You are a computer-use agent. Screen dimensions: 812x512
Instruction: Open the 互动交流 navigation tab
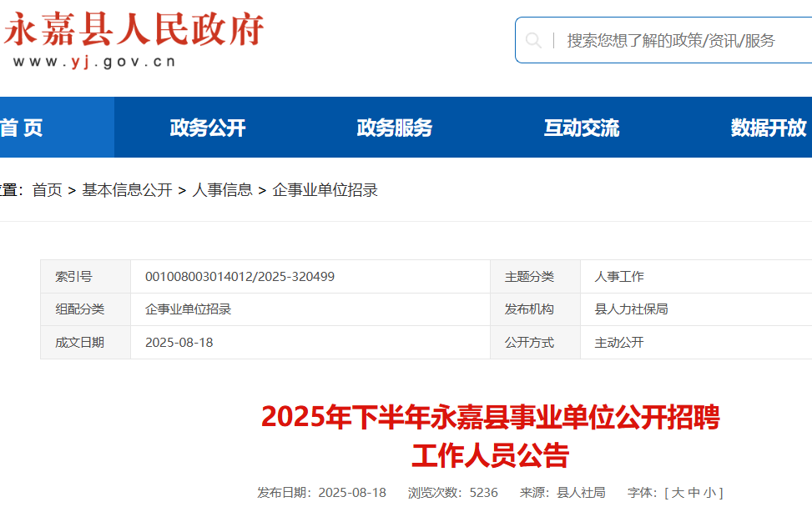tap(582, 128)
